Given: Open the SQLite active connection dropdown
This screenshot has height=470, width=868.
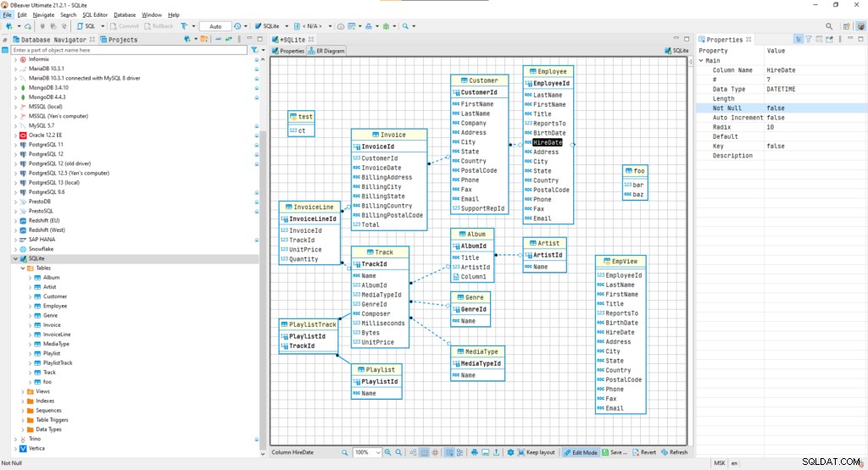Looking at the screenshot, I should pos(287,26).
